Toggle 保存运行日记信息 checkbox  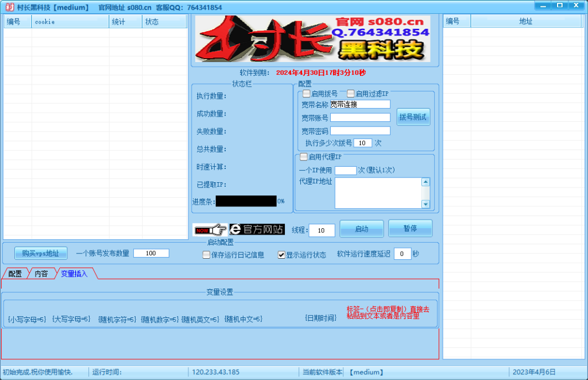(x=207, y=255)
